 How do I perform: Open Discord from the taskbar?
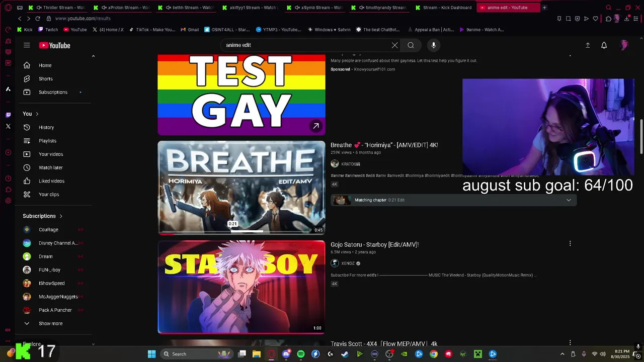point(286,354)
